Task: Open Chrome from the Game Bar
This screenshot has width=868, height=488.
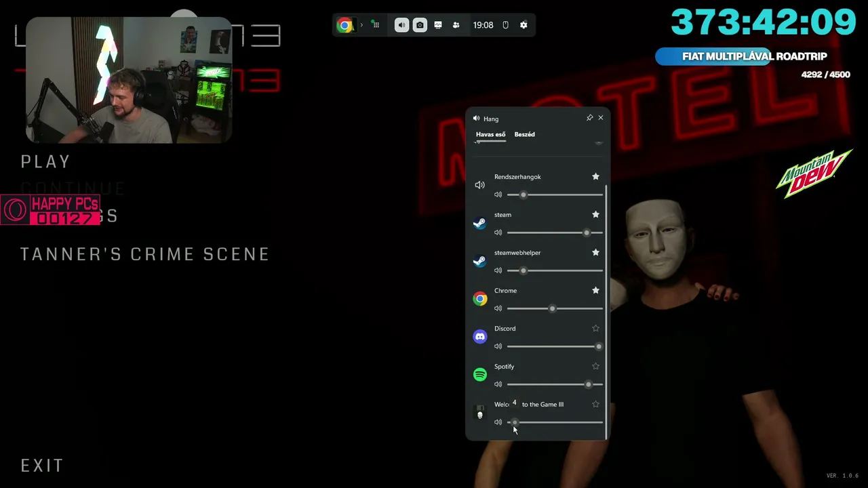Action: [x=345, y=25]
